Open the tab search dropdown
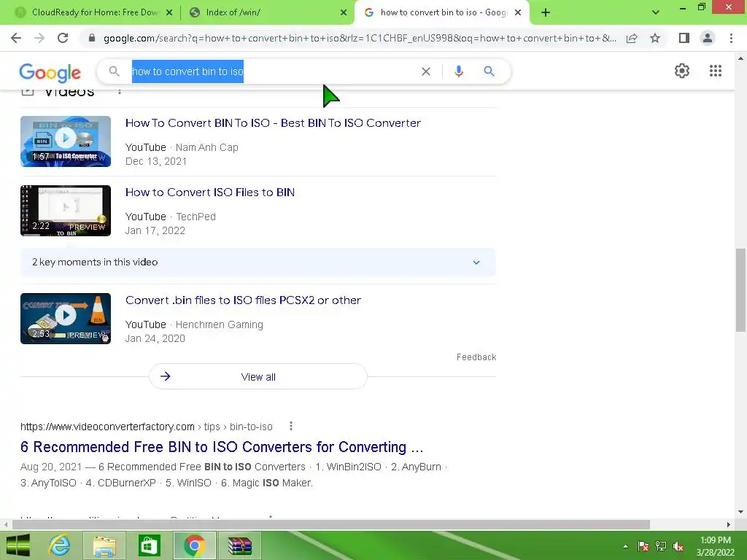Image resolution: width=747 pixels, height=560 pixels. tap(656, 12)
